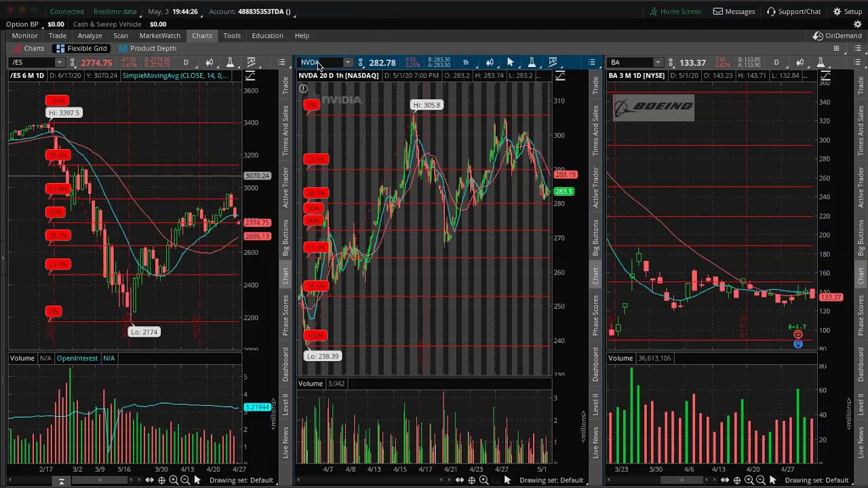Open chart style candlestick icon in BA chart
868x488 pixels.
pos(800,62)
